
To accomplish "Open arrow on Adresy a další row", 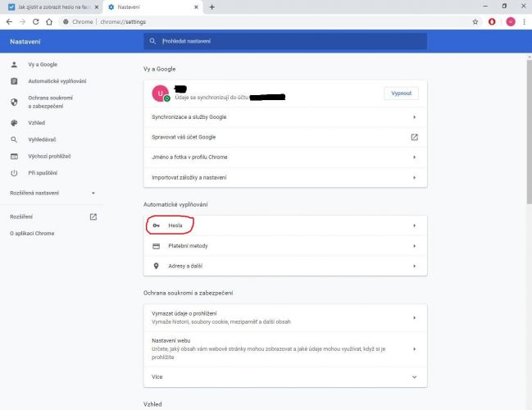I will [x=414, y=266].
